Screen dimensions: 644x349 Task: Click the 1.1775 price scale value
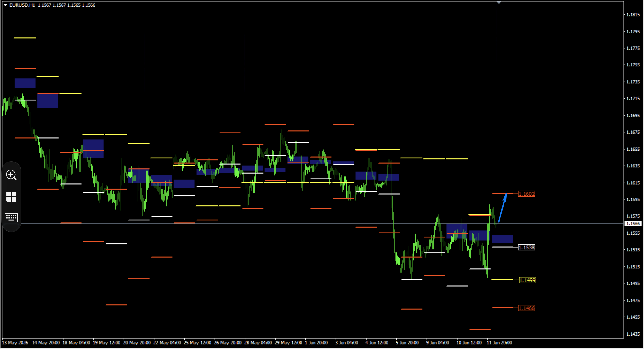(x=633, y=48)
